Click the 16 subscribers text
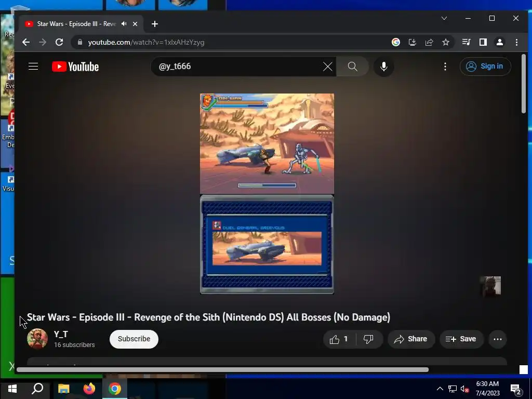The width and height of the screenshot is (532, 399). [x=74, y=345]
